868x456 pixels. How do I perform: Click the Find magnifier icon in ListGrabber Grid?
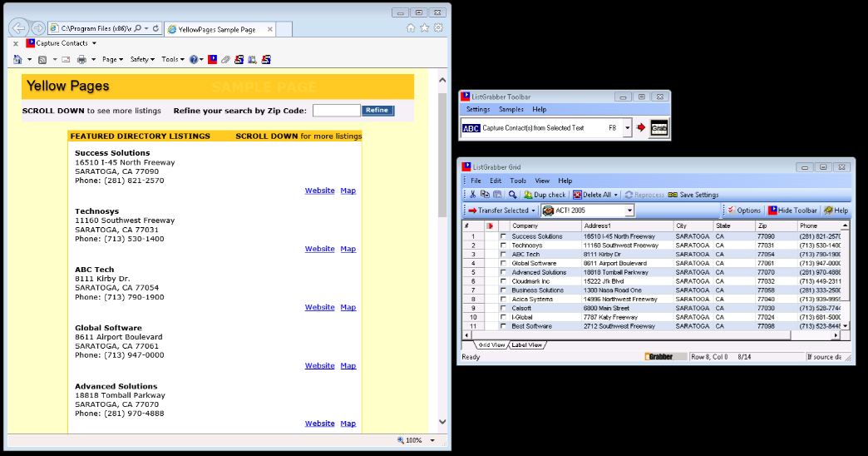(513, 195)
